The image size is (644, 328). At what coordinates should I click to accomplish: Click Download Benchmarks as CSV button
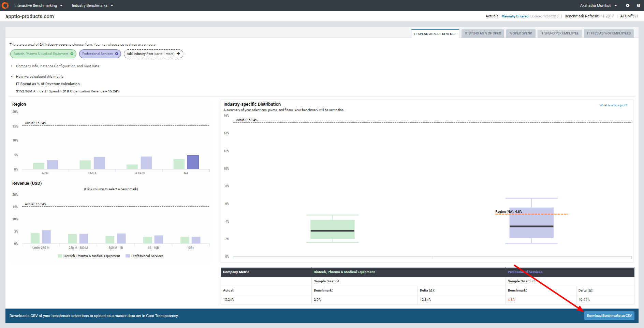tap(609, 316)
